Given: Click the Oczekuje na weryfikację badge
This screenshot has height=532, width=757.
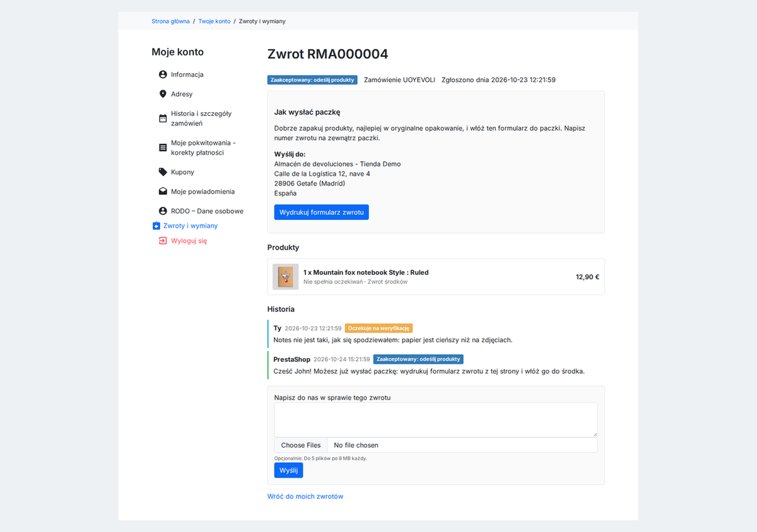Looking at the screenshot, I should coord(379,328).
